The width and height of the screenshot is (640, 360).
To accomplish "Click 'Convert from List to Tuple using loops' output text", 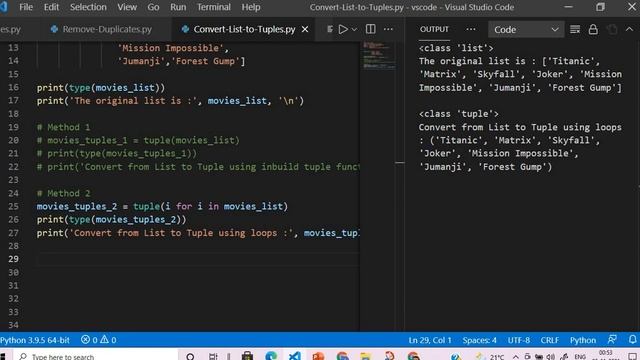I will tap(520, 127).
